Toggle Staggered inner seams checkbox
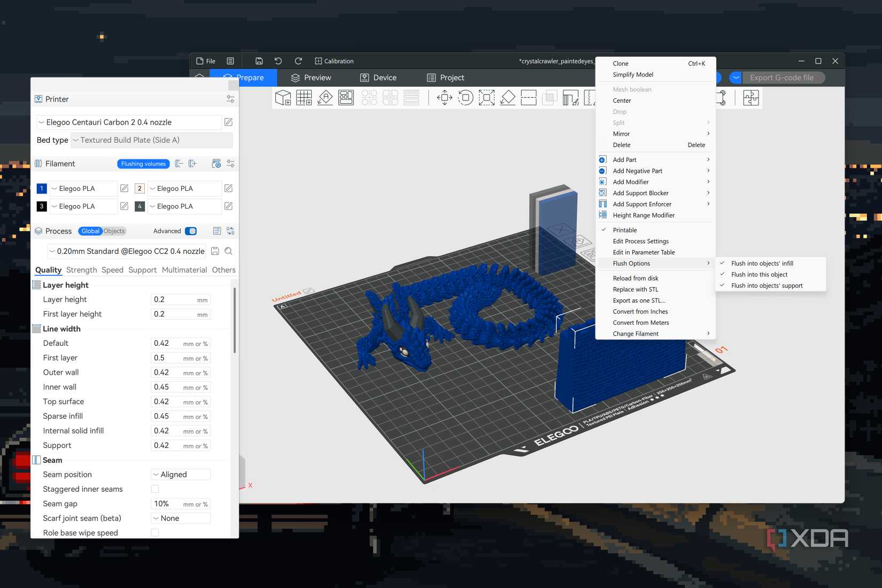The image size is (882, 588). [155, 489]
